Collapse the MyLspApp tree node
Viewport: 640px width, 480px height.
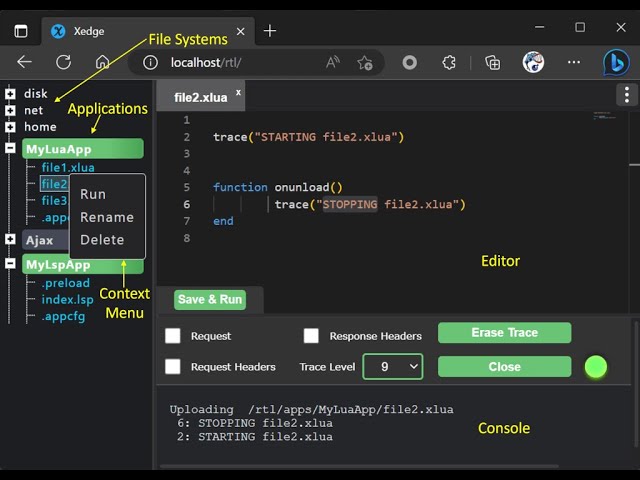point(10,263)
